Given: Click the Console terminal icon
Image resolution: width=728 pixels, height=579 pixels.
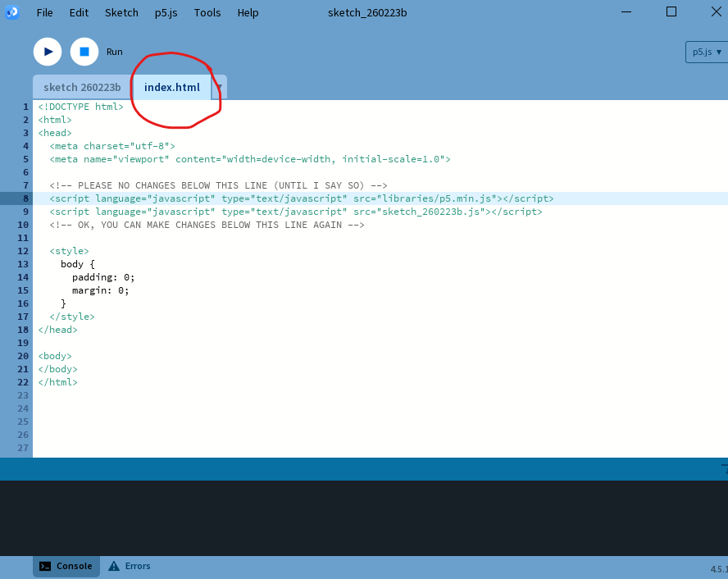Looking at the screenshot, I should 46,566.
